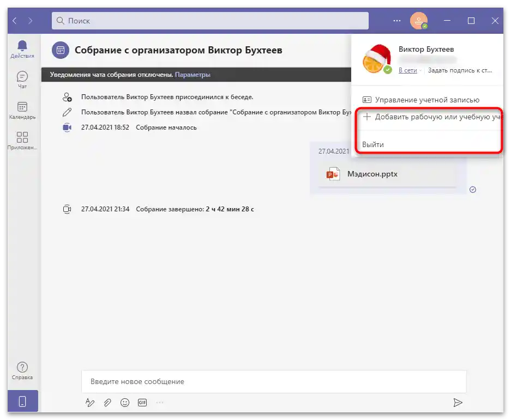The height and width of the screenshot is (420, 511).
Task: Go forward with the right arrow
Action: coord(31,21)
